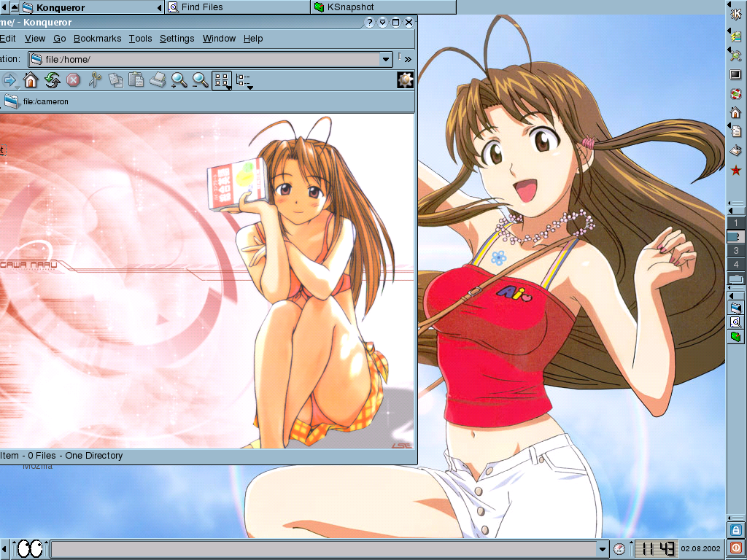Viewport: 747px width, 560px height.
Task: Click the Konqueror vertical taskbar icon
Action: (736, 308)
